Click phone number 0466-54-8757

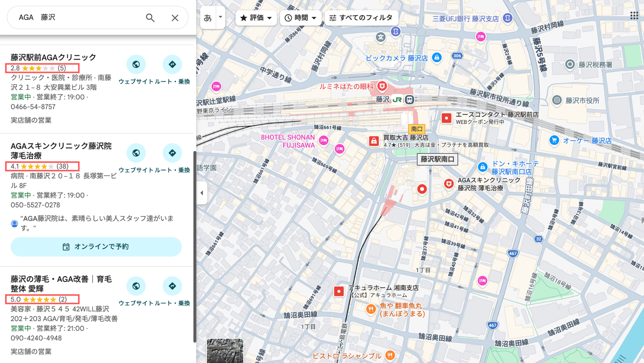pos(33,107)
